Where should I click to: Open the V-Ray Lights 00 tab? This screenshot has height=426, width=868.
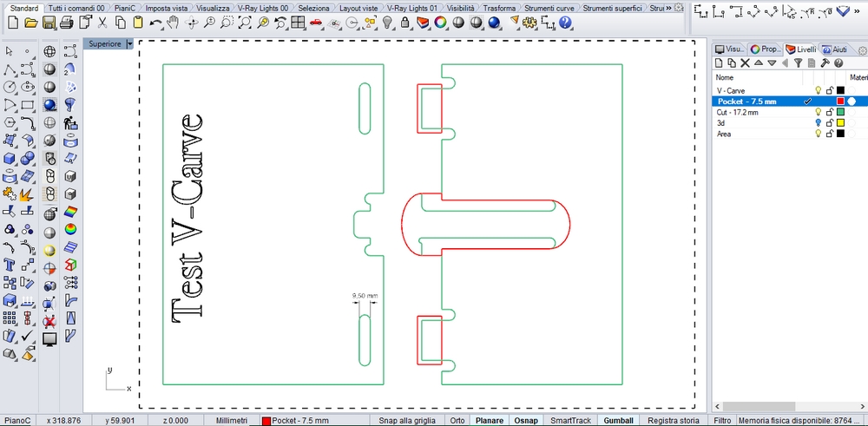click(262, 9)
